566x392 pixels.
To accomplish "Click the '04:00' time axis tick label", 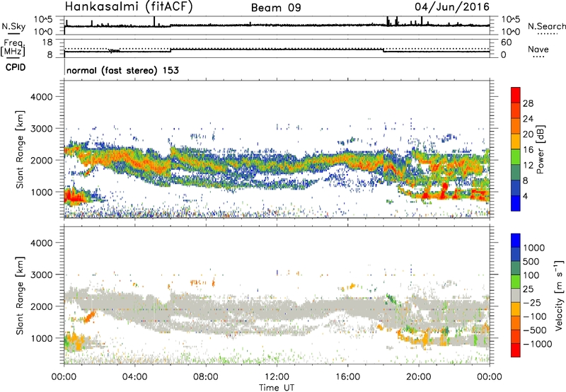I will coord(134,377).
